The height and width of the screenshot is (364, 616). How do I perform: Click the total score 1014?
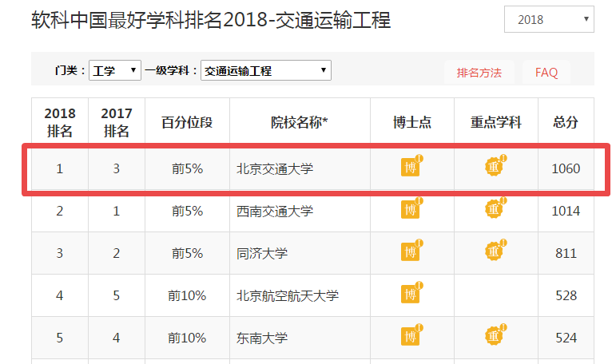[x=566, y=212]
